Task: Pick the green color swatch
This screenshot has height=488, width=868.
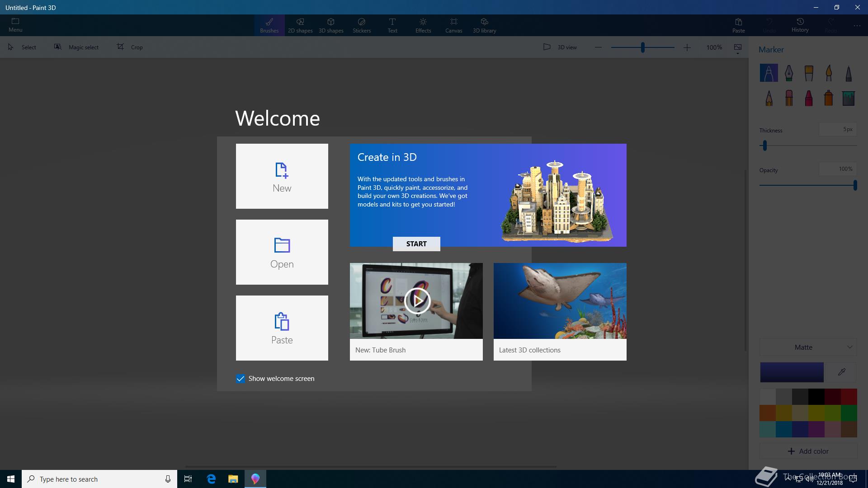Action: (x=849, y=413)
